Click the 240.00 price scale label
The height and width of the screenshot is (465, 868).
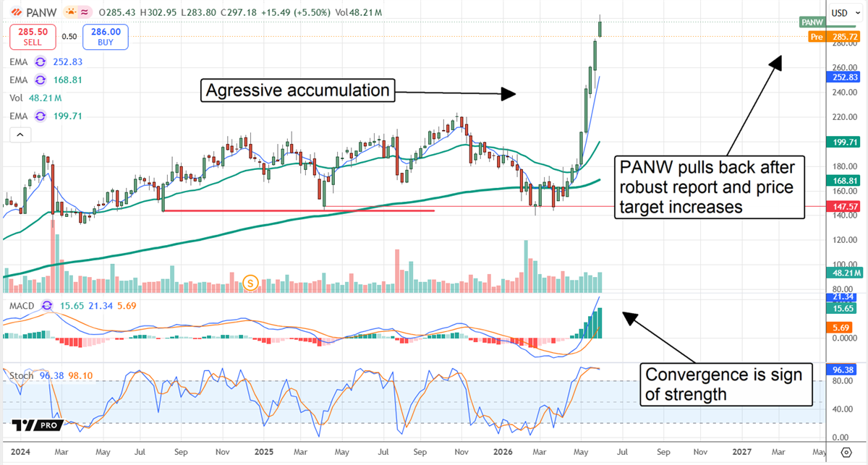click(x=846, y=92)
